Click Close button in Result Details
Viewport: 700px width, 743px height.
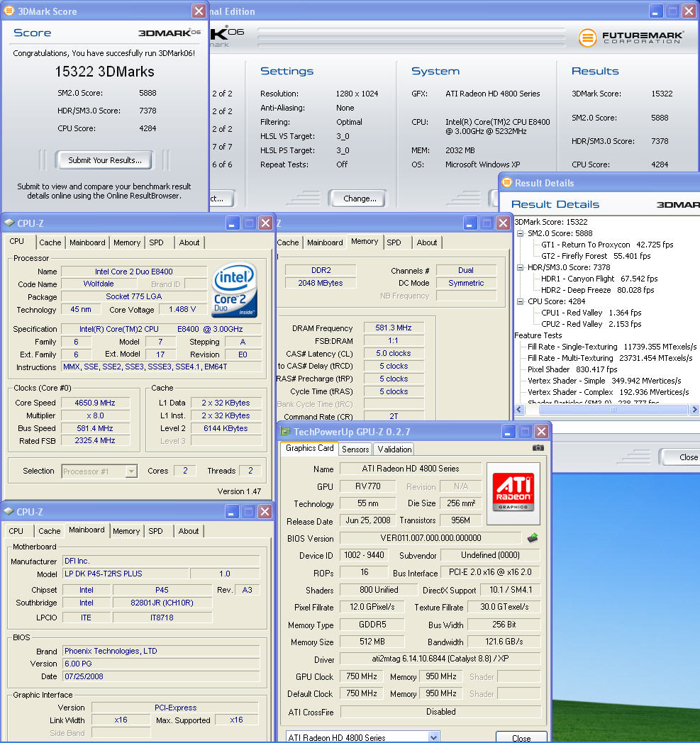point(679,457)
